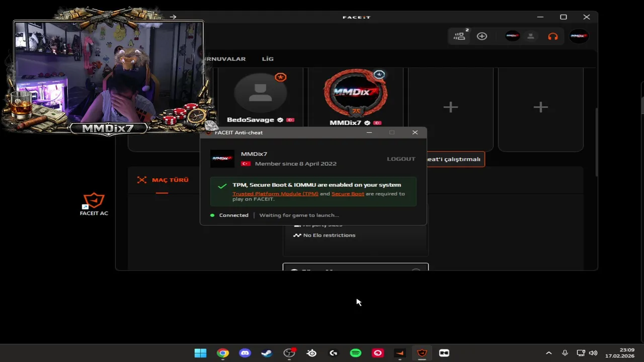The height and width of the screenshot is (362, 644).
Task: Add player in first empty party slot
Action: [x=451, y=107]
